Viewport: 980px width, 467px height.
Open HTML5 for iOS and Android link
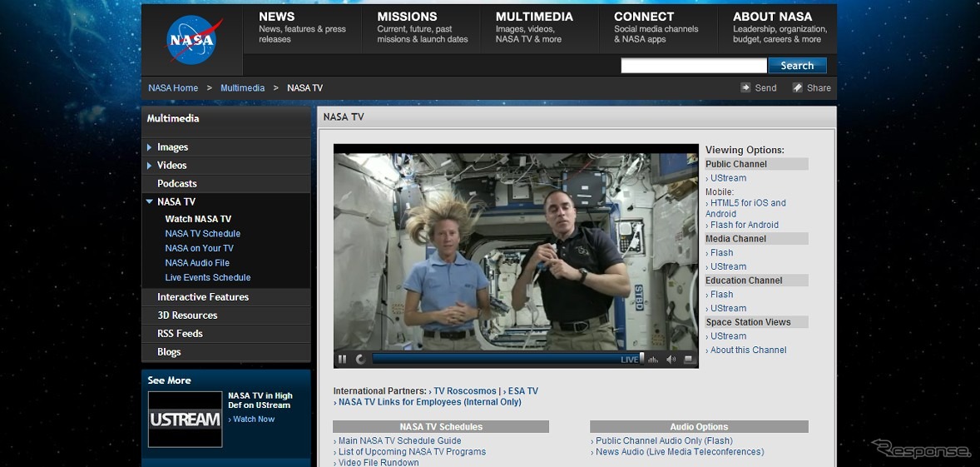pos(745,208)
